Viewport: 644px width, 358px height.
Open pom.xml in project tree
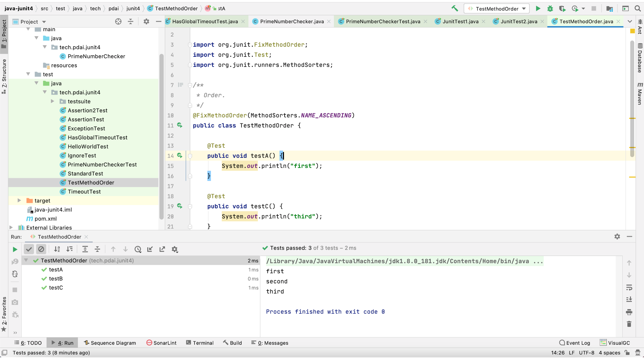[46, 219]
